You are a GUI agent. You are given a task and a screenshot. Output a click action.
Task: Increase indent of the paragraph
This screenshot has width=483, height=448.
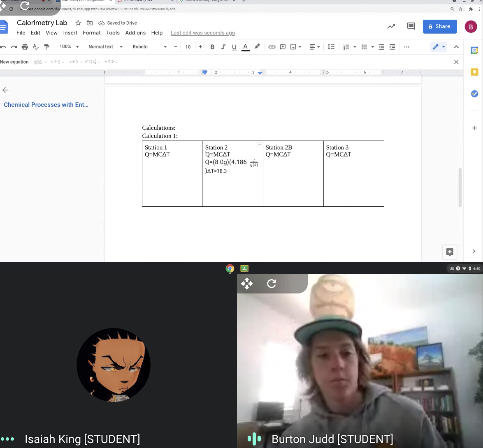click(x=392, y=47)
